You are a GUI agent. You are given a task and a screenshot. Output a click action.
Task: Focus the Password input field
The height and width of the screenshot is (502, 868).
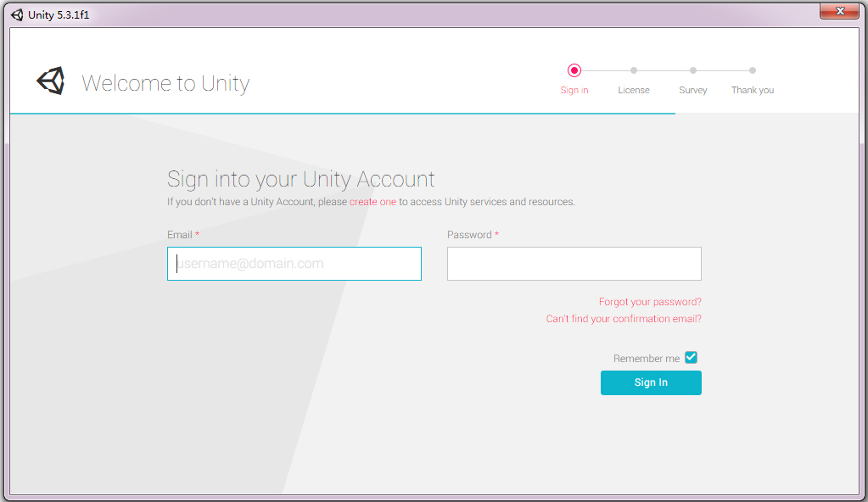(x=574, y=264)
